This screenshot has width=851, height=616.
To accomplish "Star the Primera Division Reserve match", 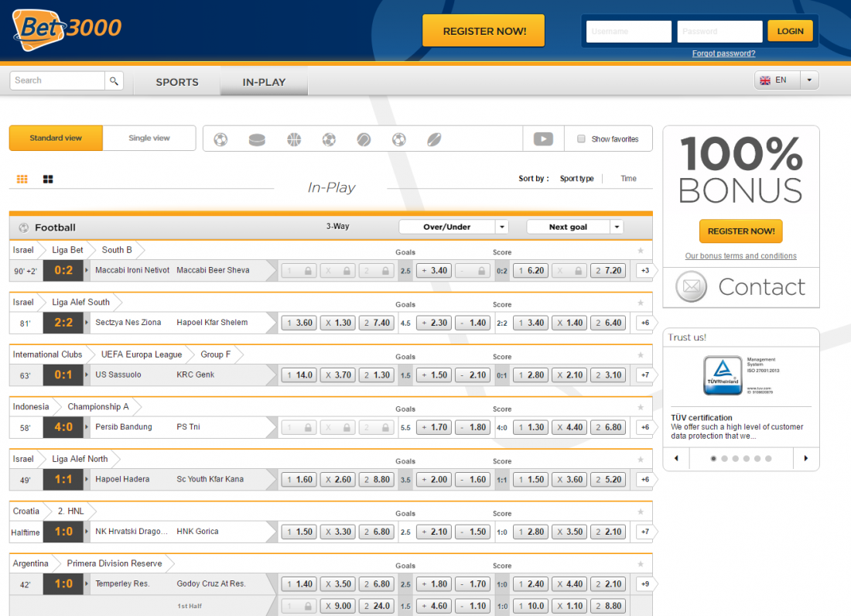I will point(641,564).
